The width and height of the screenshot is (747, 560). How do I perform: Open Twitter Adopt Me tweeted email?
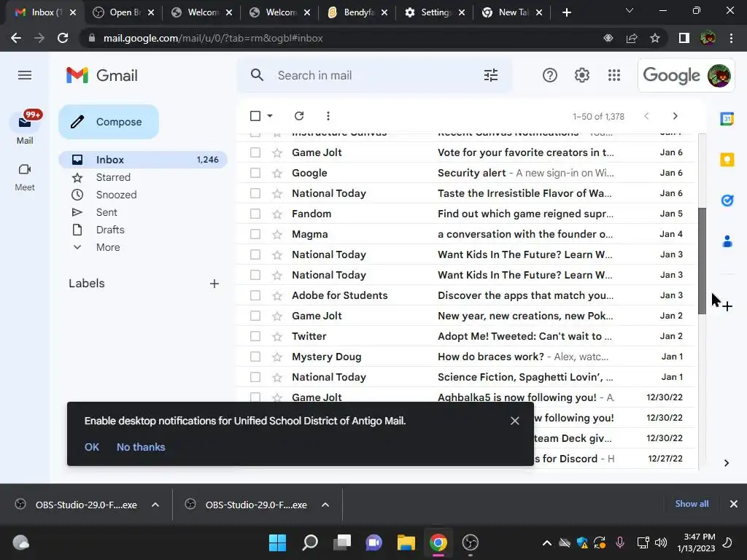(465, 336)
